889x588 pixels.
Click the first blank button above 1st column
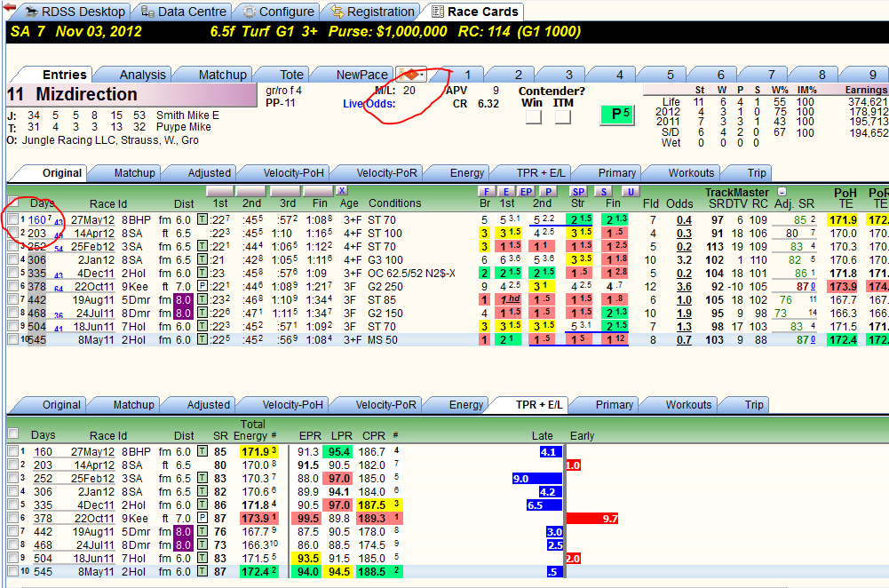point(220,190)
